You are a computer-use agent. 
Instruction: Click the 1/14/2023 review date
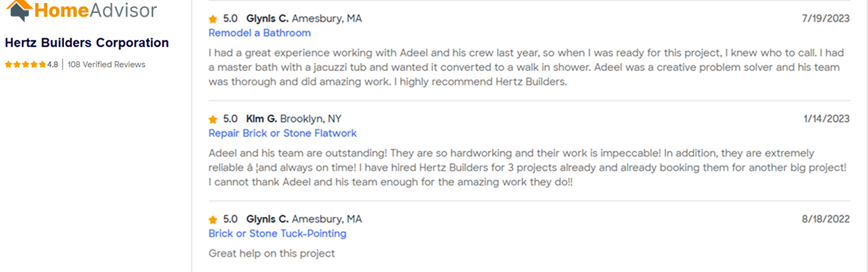click(827, 119)
